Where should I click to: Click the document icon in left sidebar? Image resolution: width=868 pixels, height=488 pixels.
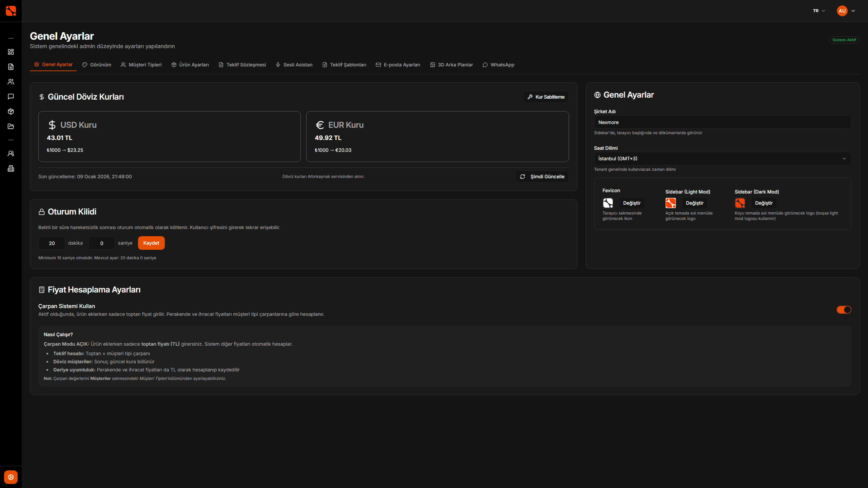[11, 67]
